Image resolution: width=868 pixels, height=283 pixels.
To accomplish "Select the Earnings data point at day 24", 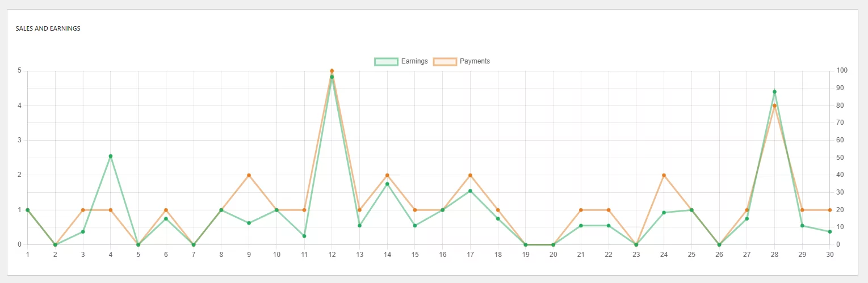I will [664, 213].
